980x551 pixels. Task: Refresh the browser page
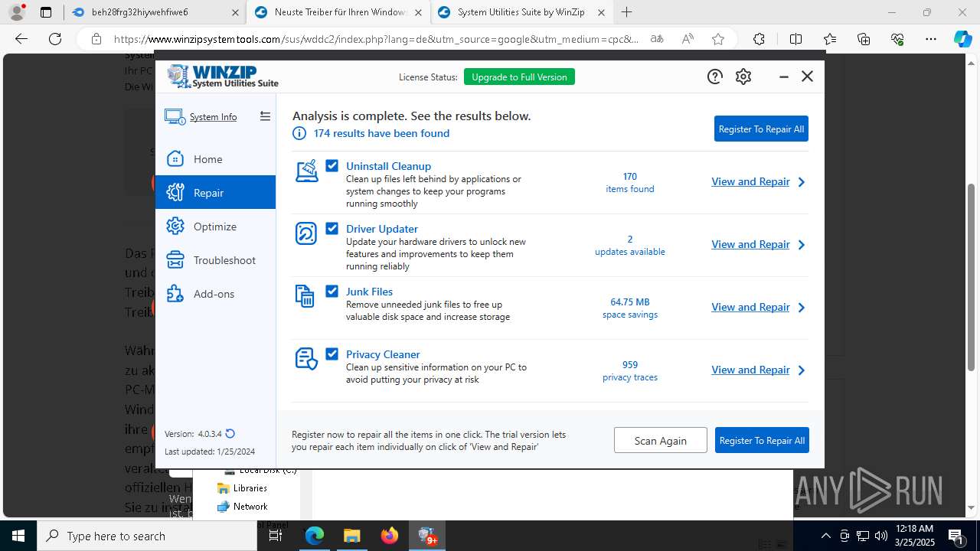pyautogui.click(x=54, y=39)
